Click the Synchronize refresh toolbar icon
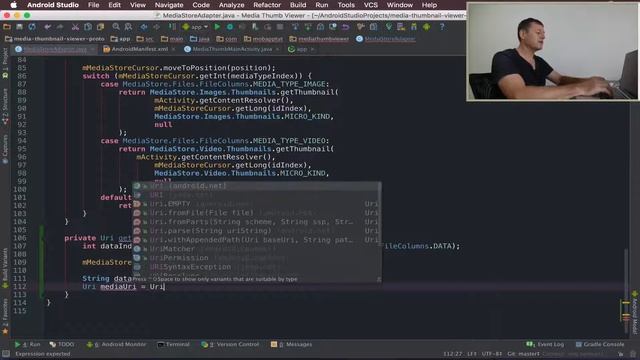 click(x=32, y=27)
